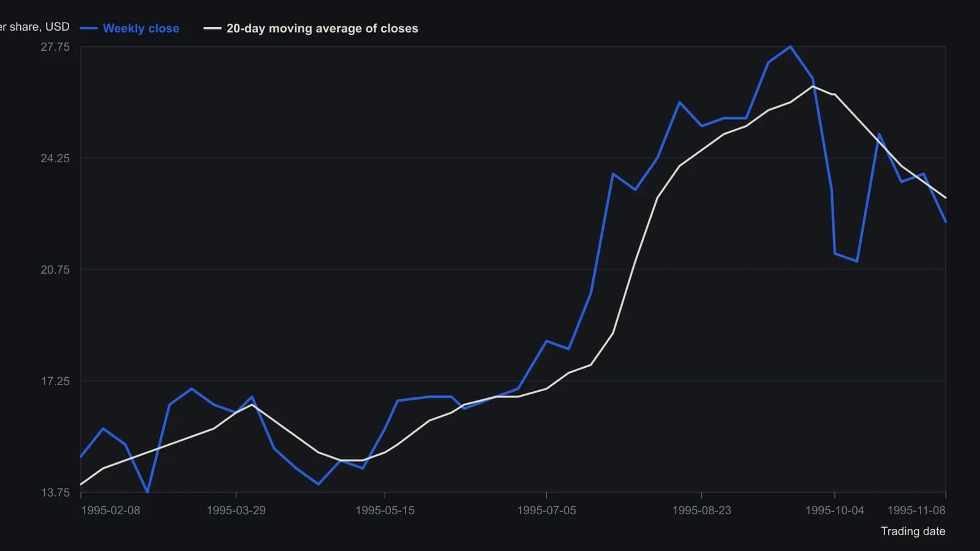Select the 24.25 y-axis label

click(x=55, y=159)
